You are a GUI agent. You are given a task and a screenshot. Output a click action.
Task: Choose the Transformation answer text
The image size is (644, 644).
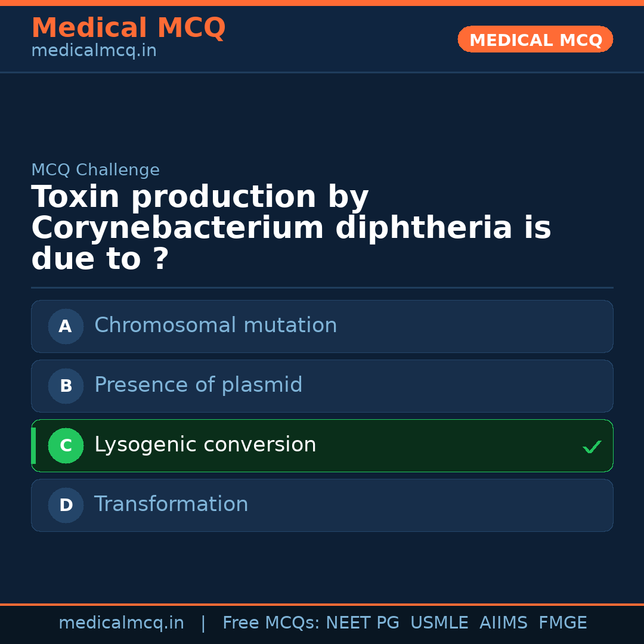(x=171, y=504)
